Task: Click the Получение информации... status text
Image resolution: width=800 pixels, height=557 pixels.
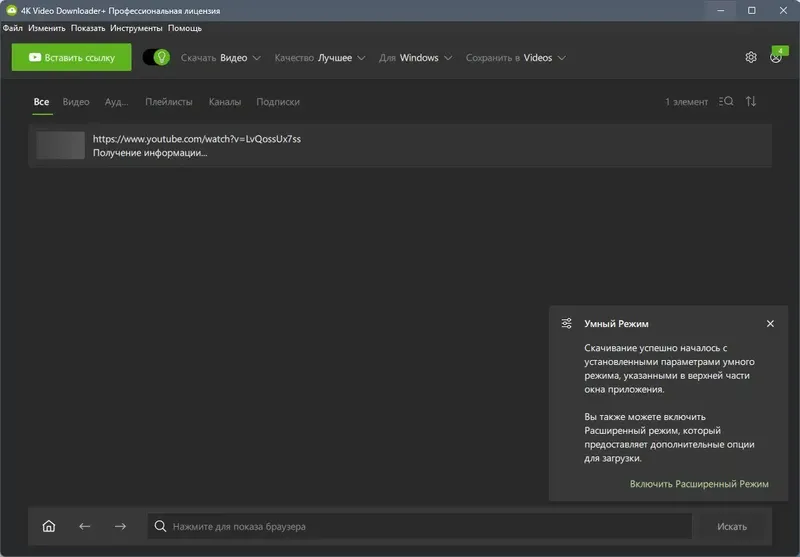Action: 150,153
